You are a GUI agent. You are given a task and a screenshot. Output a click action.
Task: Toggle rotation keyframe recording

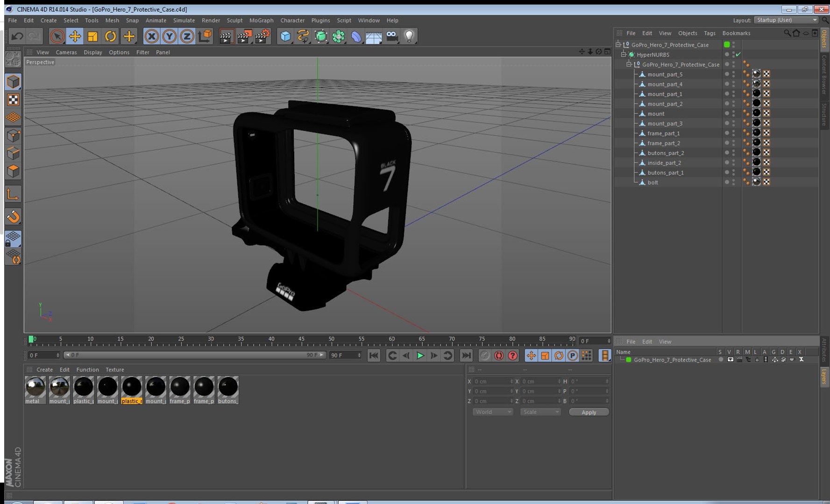559,356
